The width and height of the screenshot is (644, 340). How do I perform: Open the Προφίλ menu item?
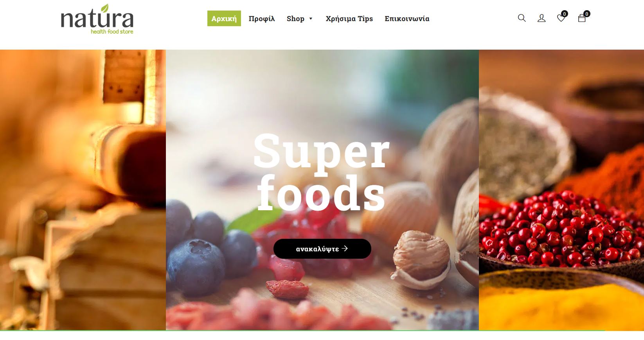point(262,18)
